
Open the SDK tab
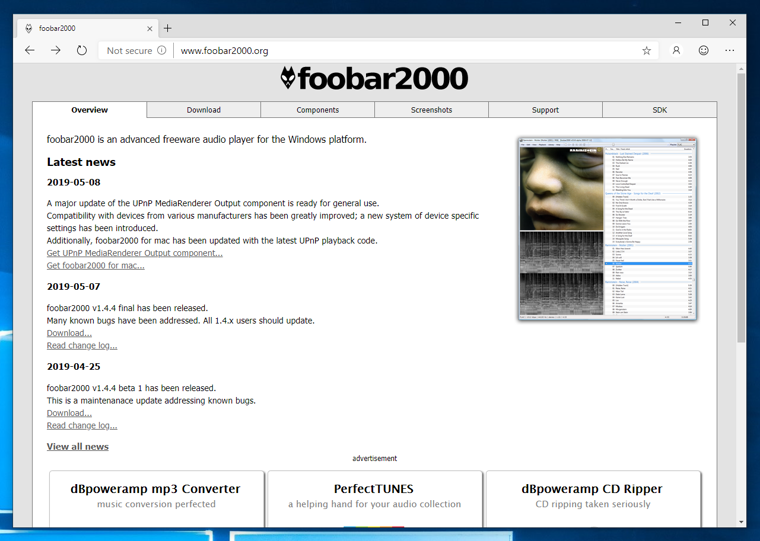point(659,110)
